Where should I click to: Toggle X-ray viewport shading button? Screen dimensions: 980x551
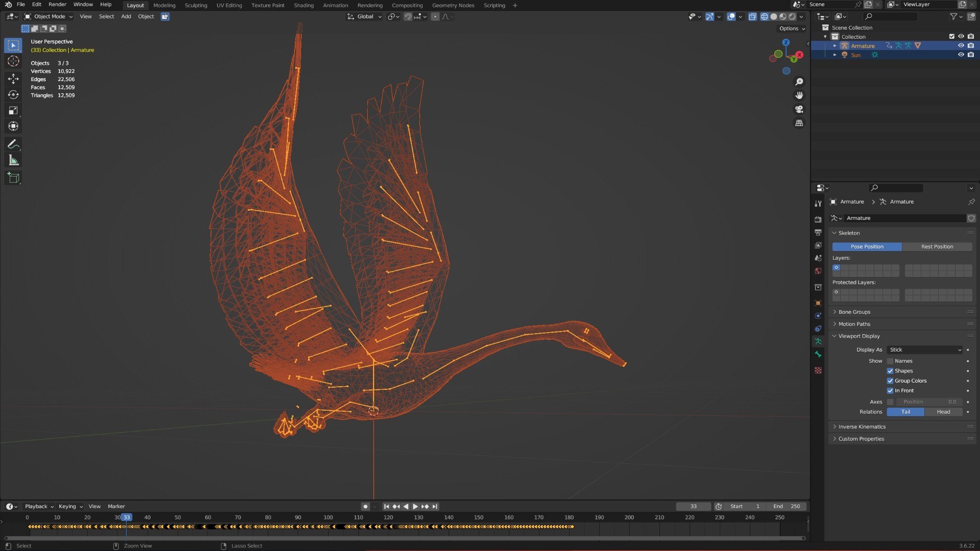(752, 16)
